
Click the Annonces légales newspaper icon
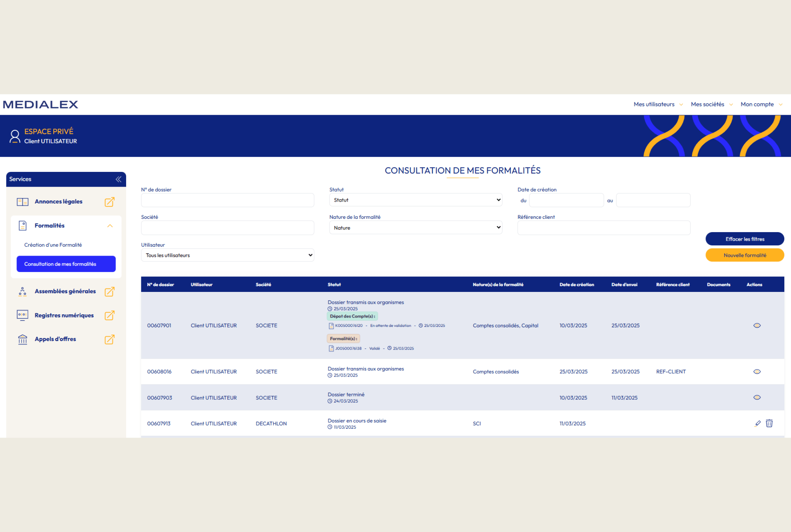coord(23,202)
